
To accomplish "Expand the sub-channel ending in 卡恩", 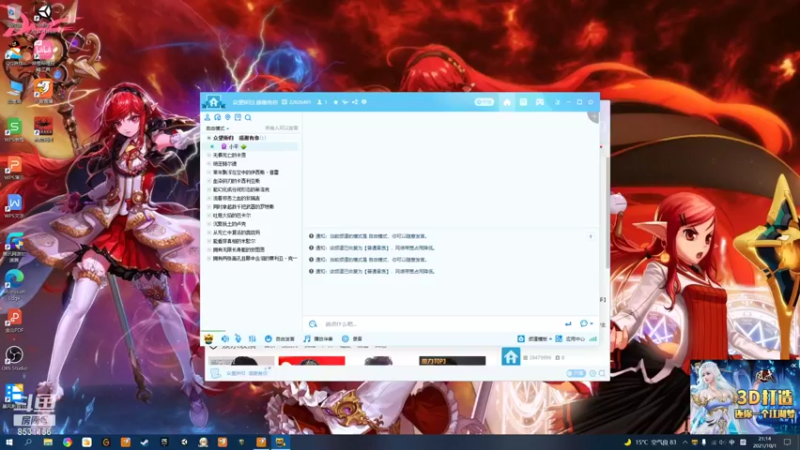I will [x=209, y=155].
